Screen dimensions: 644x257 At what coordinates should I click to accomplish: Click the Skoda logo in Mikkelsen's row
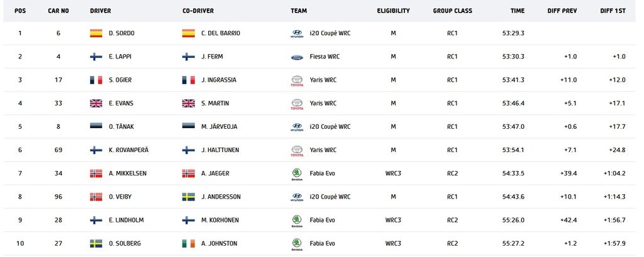tap(297, 173)
